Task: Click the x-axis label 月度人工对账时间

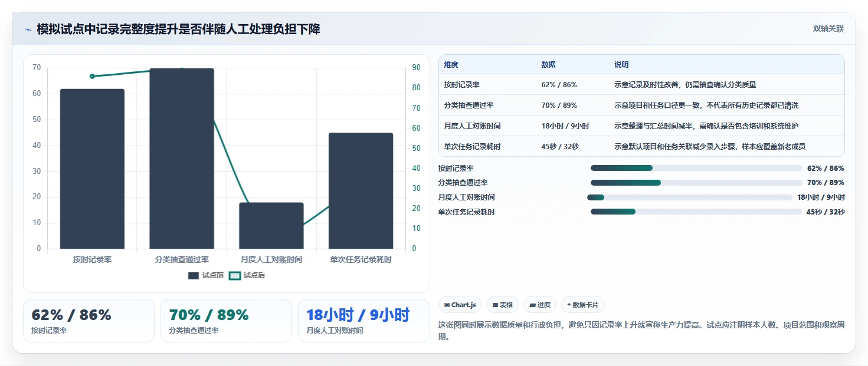Action: 271,259
